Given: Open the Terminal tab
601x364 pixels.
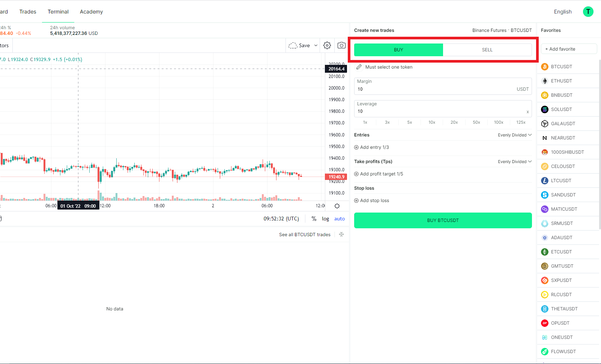Looking at the screenshot, I should [58, 12].
